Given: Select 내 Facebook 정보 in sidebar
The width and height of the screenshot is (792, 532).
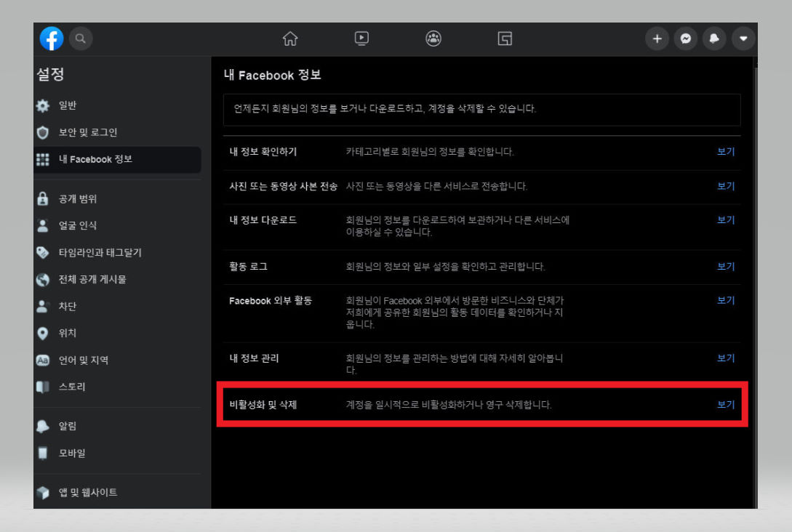Looking at the screenshot, I should click(117, 159).
